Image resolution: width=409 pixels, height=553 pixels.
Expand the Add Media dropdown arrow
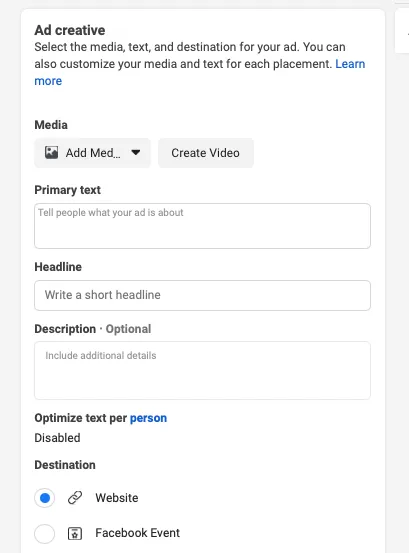pos(135,153)
